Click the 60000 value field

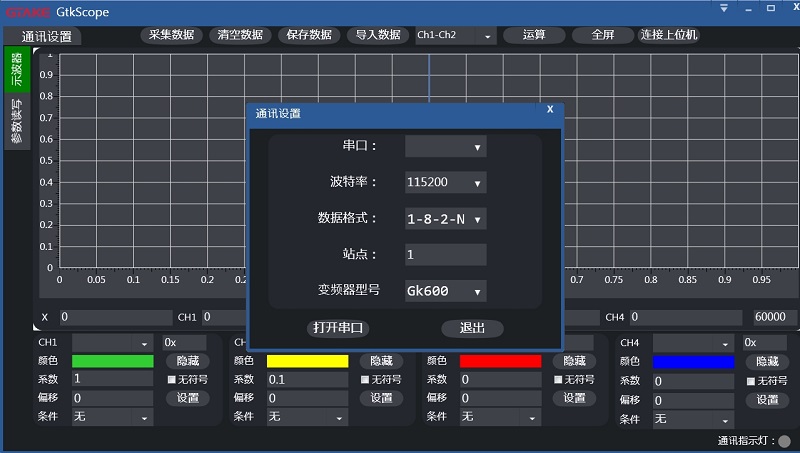tap(774, 317)
